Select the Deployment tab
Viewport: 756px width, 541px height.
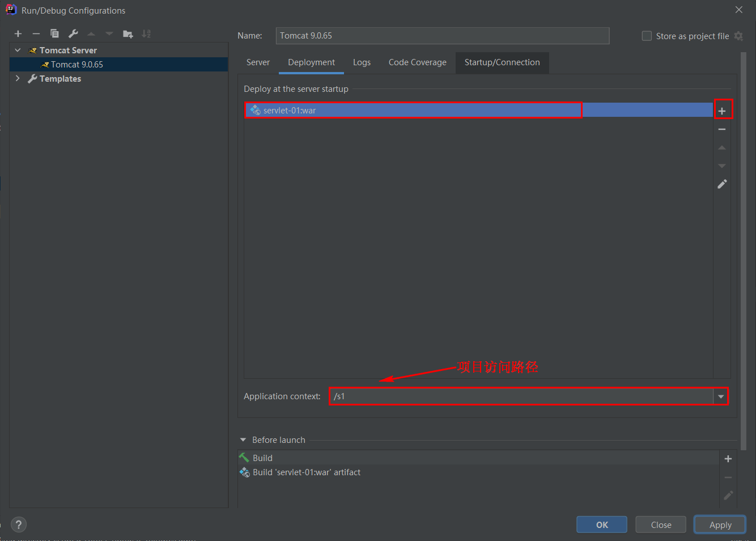pos(311,62)
